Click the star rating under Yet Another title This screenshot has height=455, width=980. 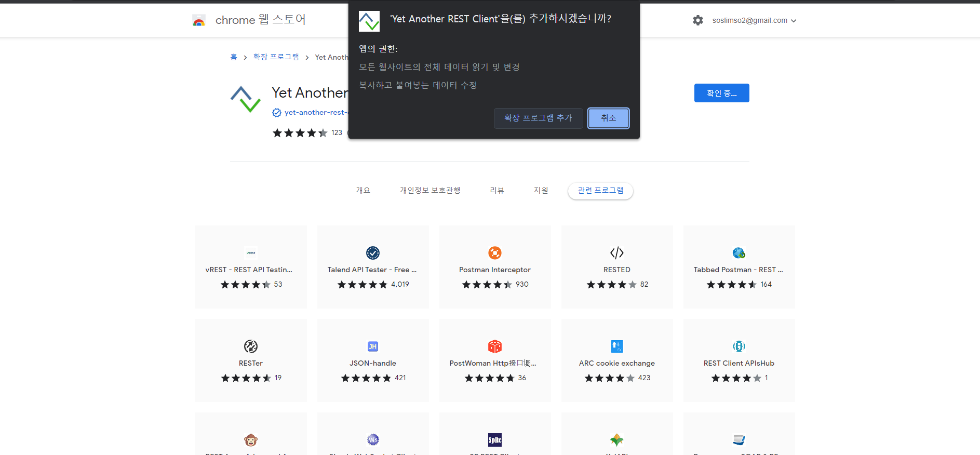coord(300,133)
